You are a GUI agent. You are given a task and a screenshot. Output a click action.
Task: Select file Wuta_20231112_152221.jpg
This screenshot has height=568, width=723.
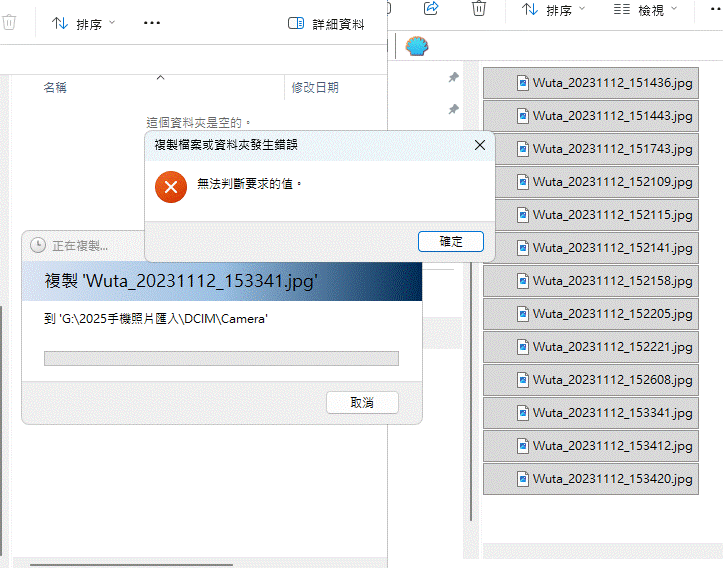tap(591, 347)
